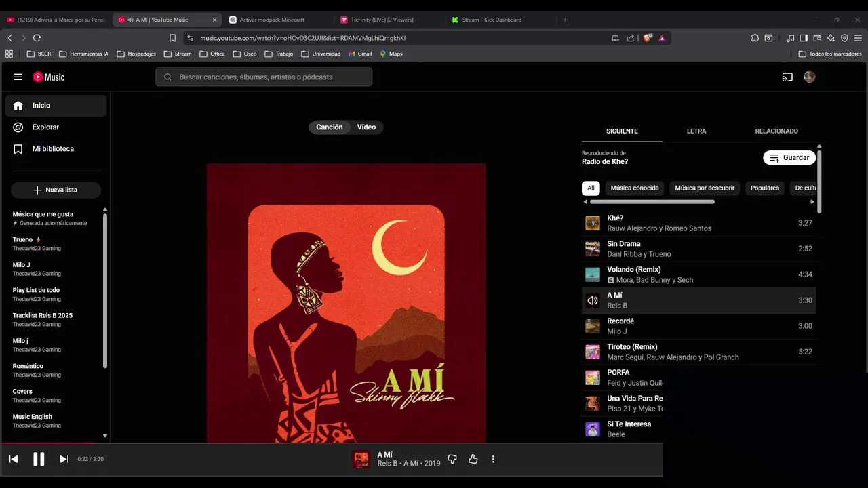
Task: Click the A Mí album cover art
Action: [346, 303]
